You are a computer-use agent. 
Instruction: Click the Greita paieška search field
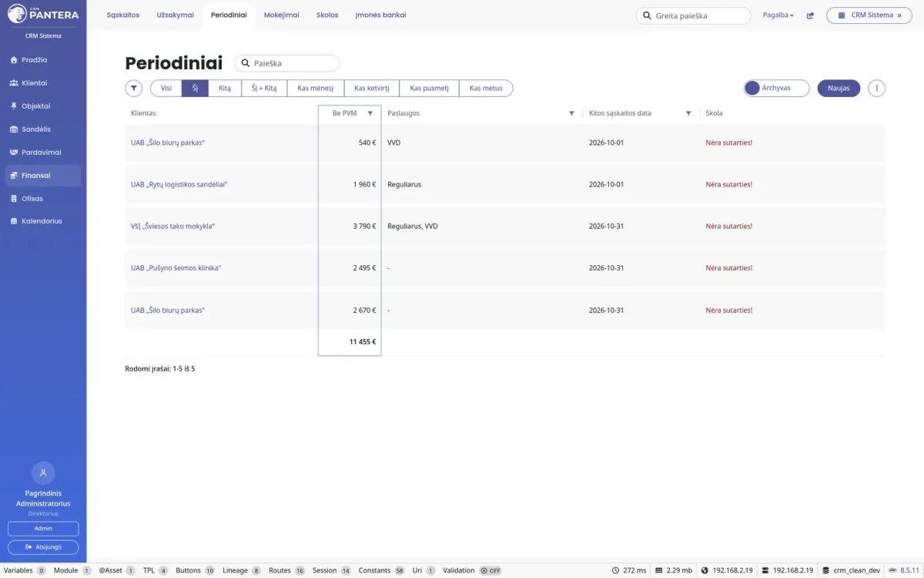[x=693, y=15]
